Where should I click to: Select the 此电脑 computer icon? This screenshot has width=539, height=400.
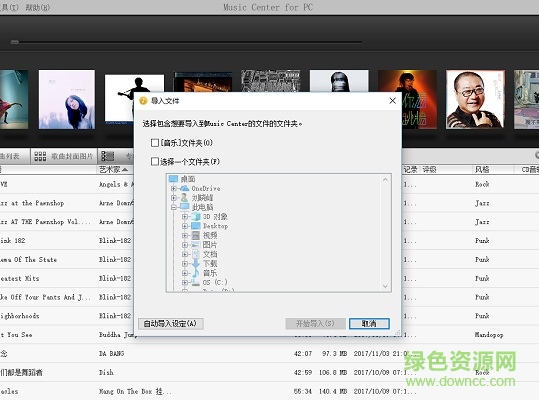[185, 207]
